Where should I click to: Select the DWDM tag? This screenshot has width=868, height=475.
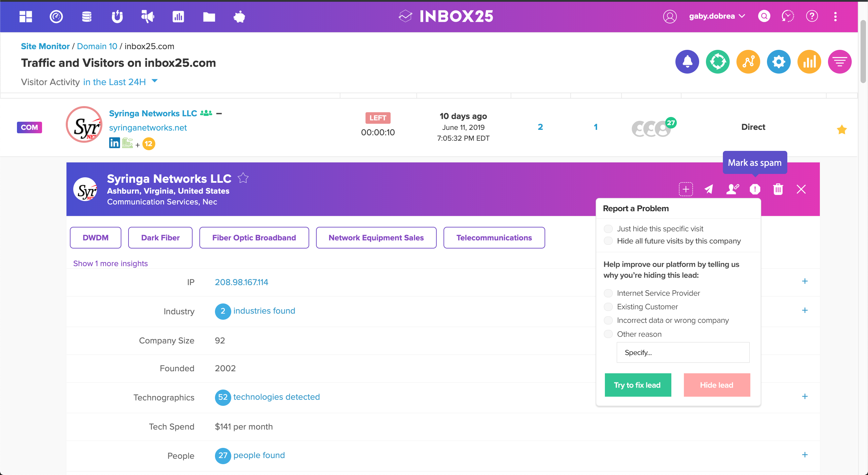[96, 238]
